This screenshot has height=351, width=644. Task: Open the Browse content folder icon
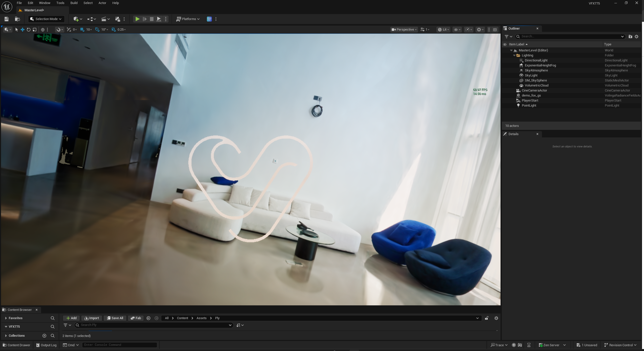(x=17, y=19)
